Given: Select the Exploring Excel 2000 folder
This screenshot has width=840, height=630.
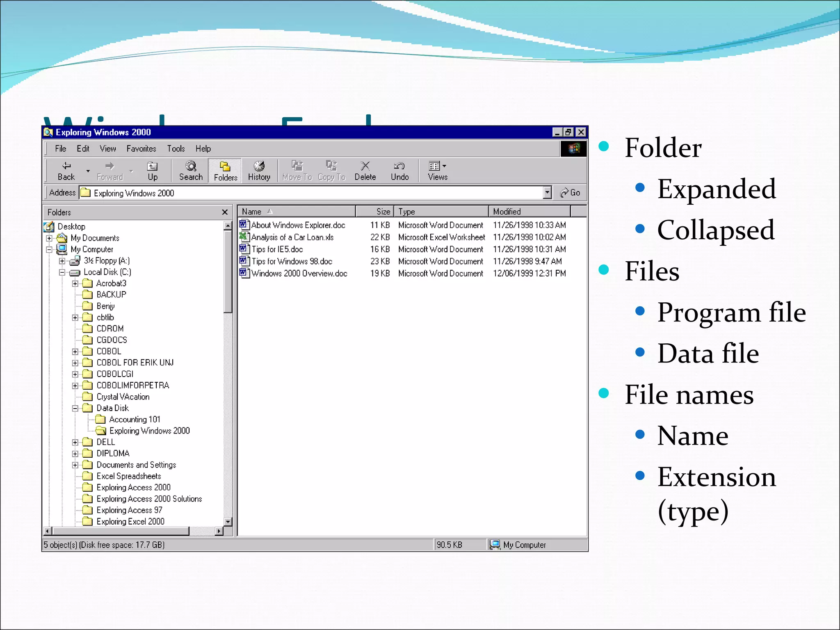Looking at the screenshot, I should pos(123,521).
